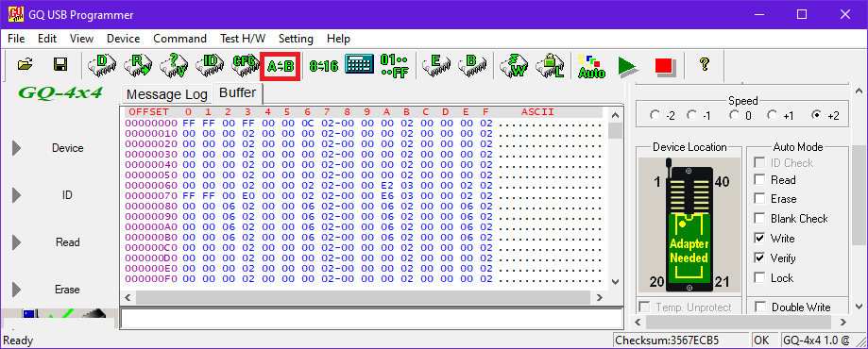868x349 pixels.
Task: Click the 8÷16 bit conversion icon
Action: point(323,66)
